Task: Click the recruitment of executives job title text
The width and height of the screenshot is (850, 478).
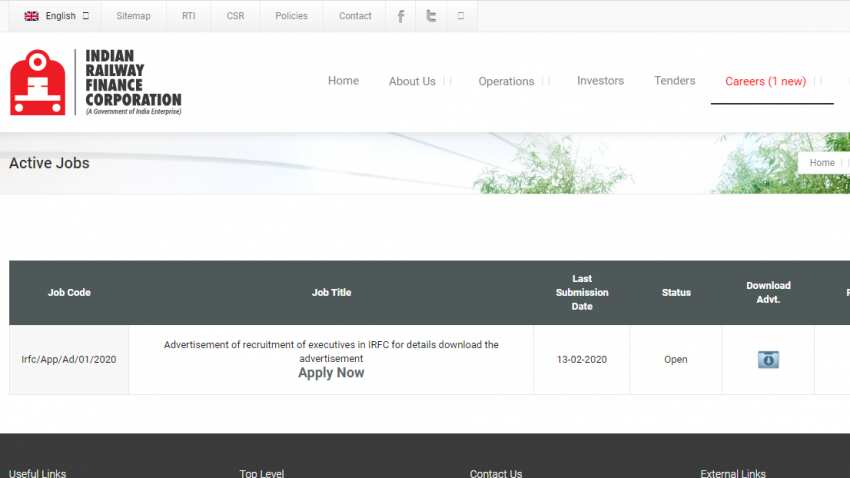Action: coord(331,351)
